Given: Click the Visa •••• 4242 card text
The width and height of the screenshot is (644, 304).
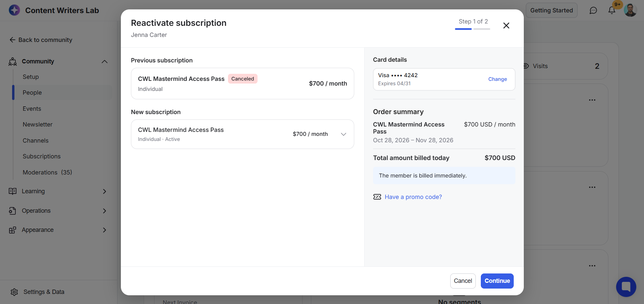Looking at the screenshot, I should pyautogui.click(x=398, y=75).
